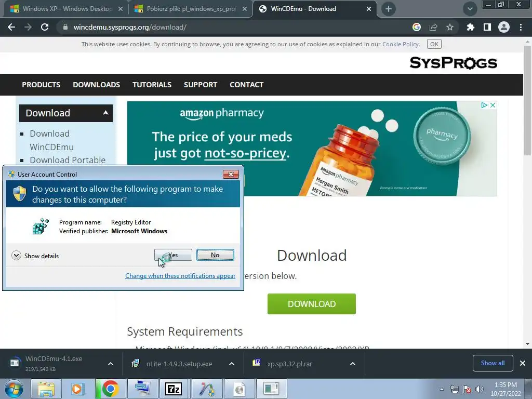Open the SUPPORT menu
The height and width of the screenshot is (399, 532).
tap(200, 85)
